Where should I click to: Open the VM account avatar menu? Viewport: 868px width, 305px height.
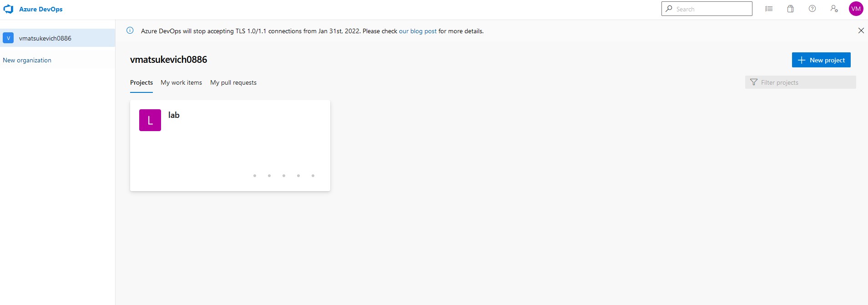(x=856, y=9)
